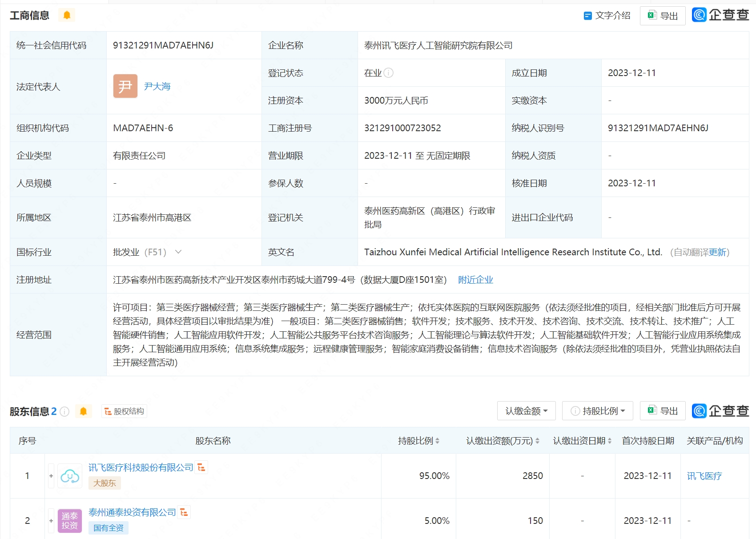Select the business term 2023-12-11 至 无固定期限
Viewport: 756px width, 539px height.
pos(417,156)
